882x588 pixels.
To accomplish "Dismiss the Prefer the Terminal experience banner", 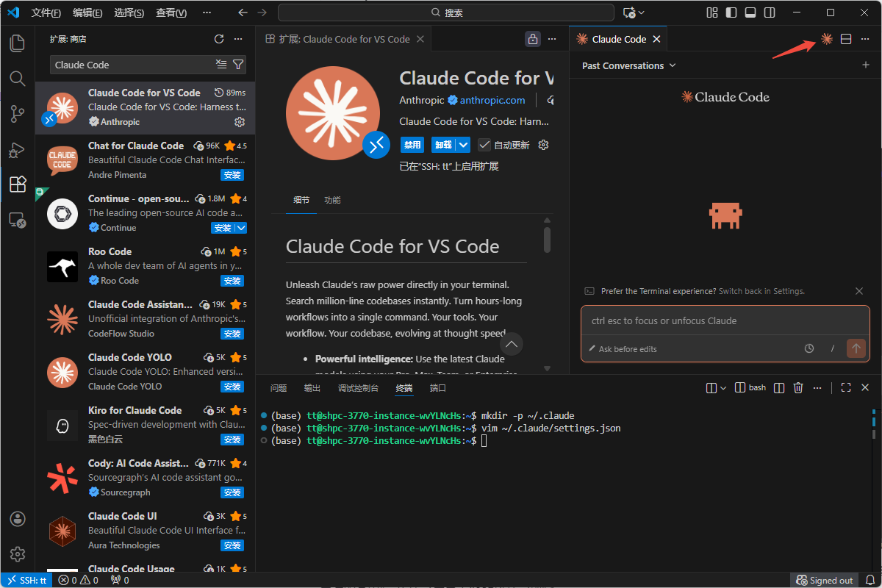I will point(859,291).
